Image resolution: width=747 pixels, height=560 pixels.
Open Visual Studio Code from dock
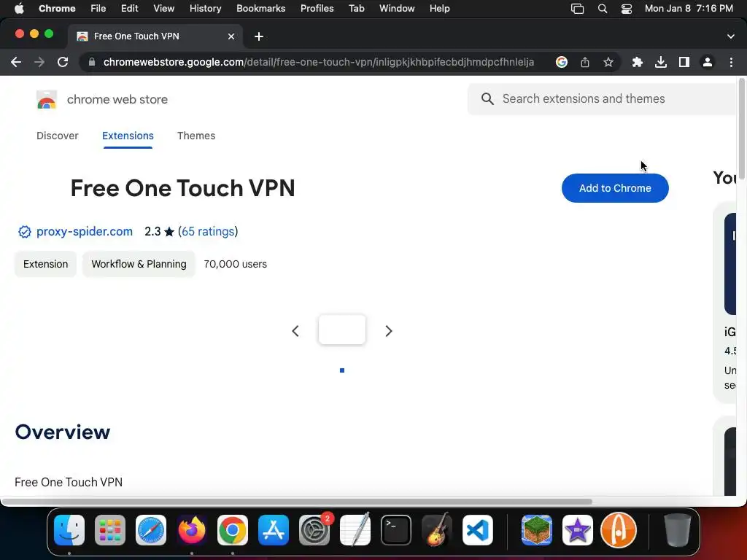pyautogui.click(x=478, y=530)
